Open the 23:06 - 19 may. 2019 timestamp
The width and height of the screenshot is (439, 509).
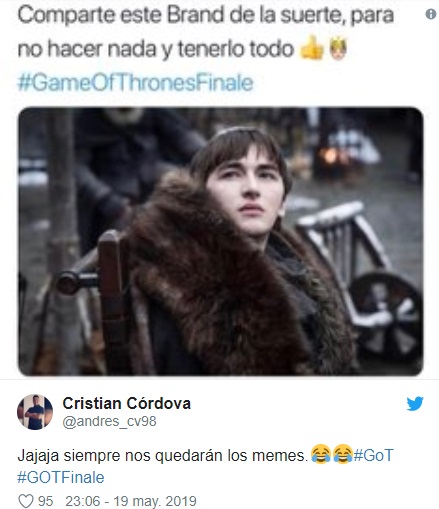131,501
